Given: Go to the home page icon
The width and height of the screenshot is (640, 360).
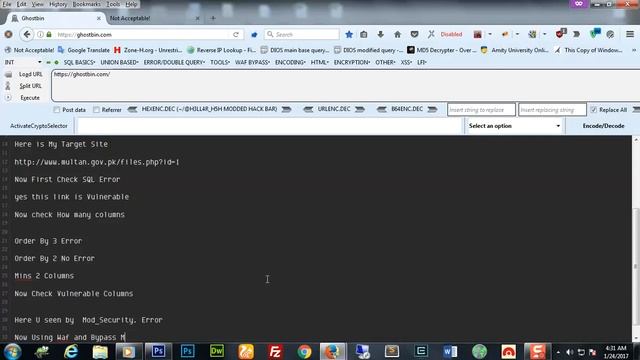Looking at the screenshot, I should [398, 35].
